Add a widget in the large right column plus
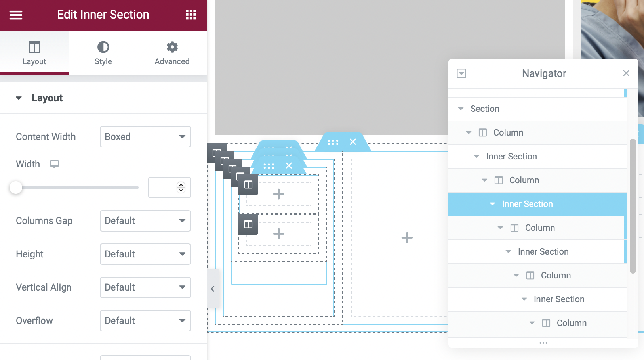The height and width of the screenshot is (360, 644). point(407,238)
